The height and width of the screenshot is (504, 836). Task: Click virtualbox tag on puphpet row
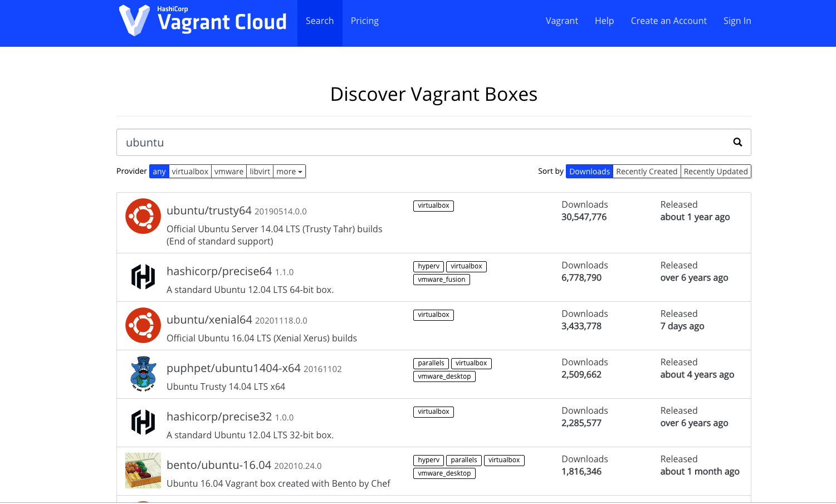point(471,364)
